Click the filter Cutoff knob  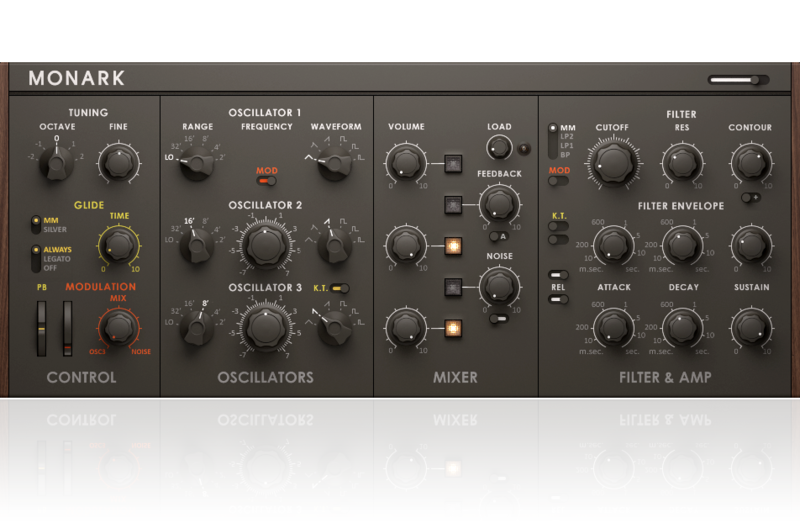(613, 164)
